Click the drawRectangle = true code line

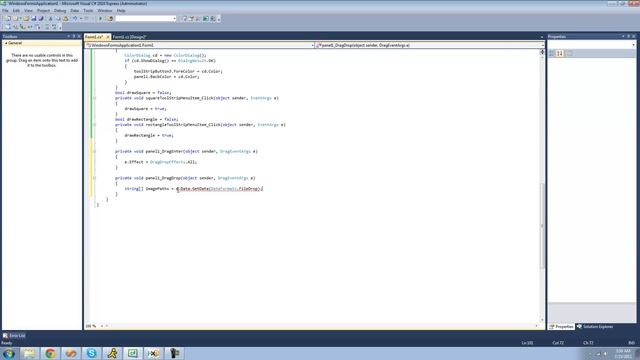(149, 135)
